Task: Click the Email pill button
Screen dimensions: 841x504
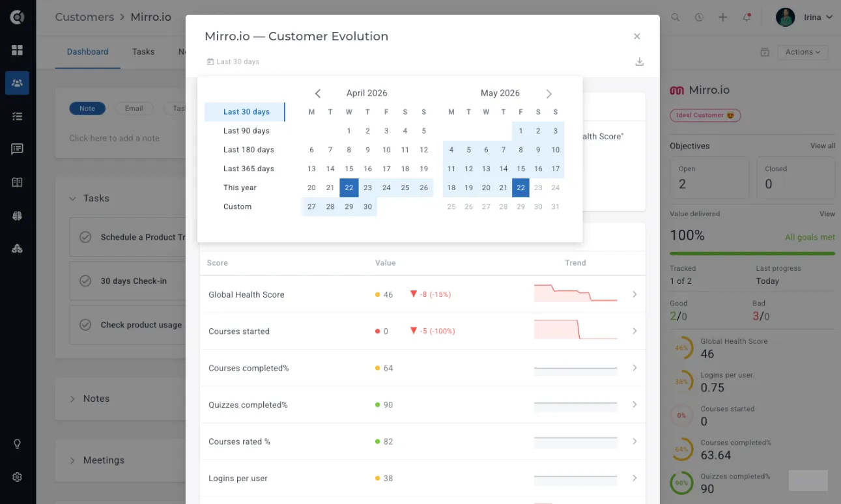Action: [x=134, y=109]
